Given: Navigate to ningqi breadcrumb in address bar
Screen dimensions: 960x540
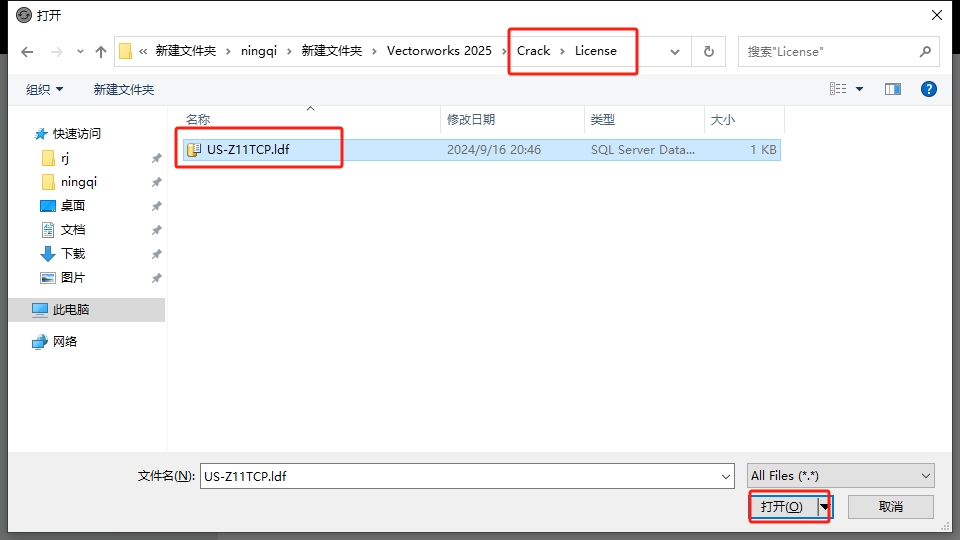Looking at the screenshot, I should [x=259, y=51].
